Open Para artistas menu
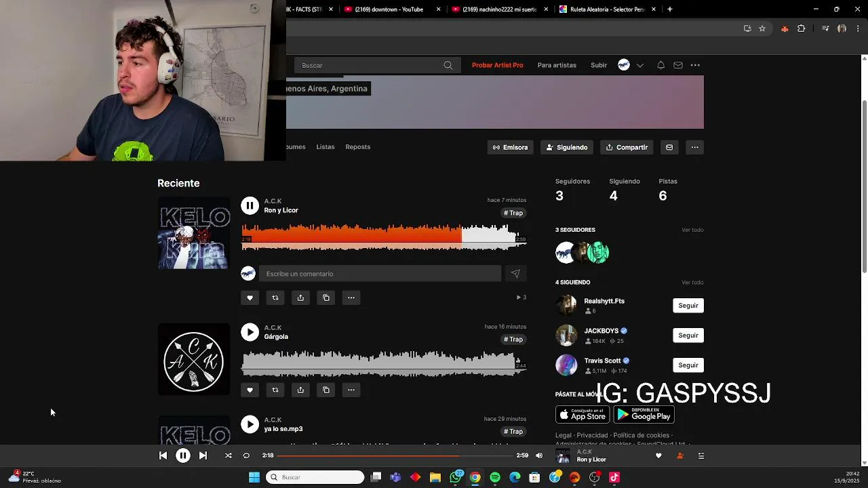Viewport: 868px width, 488px height. [x=557, y=65]
